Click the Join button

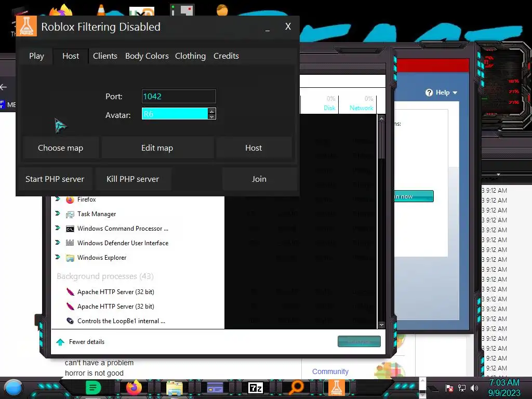[x=259, y=179]
